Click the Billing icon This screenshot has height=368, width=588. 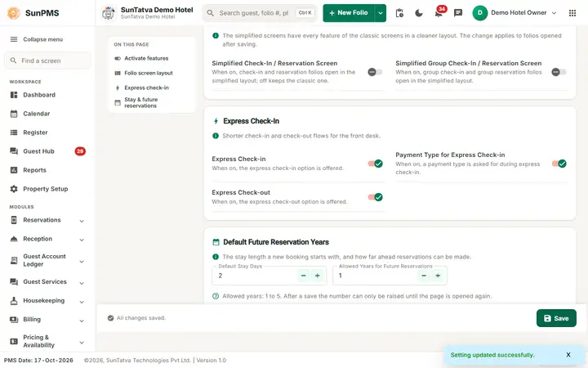(14, 319)
